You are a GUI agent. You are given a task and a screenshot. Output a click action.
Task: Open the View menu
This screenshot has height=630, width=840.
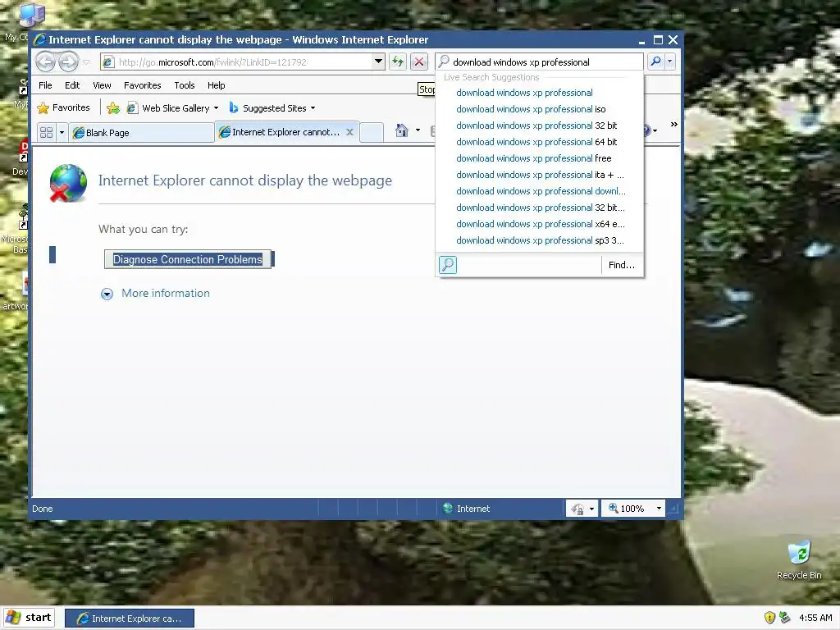pyautogui.click(x=102, y=85)
